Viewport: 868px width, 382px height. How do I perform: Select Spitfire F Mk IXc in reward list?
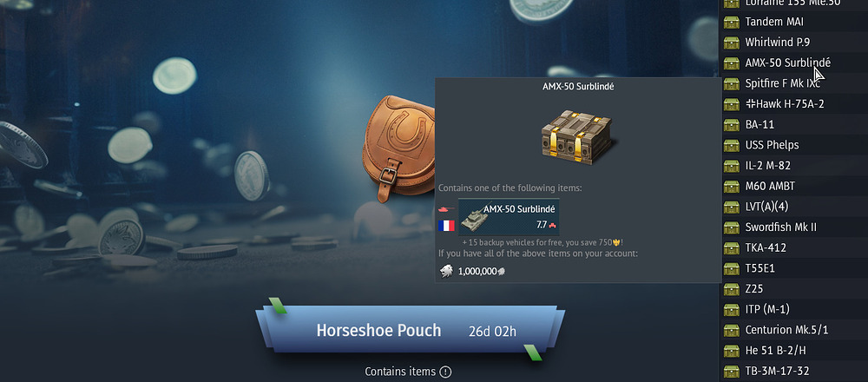793,83
